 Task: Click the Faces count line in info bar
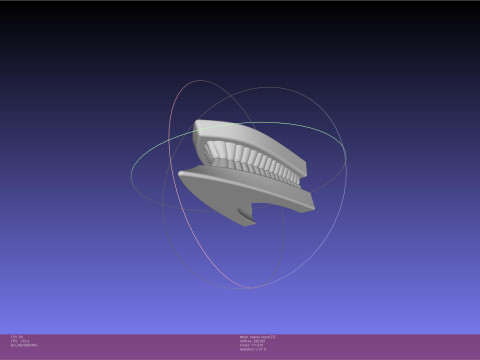(x=252, y=345)
